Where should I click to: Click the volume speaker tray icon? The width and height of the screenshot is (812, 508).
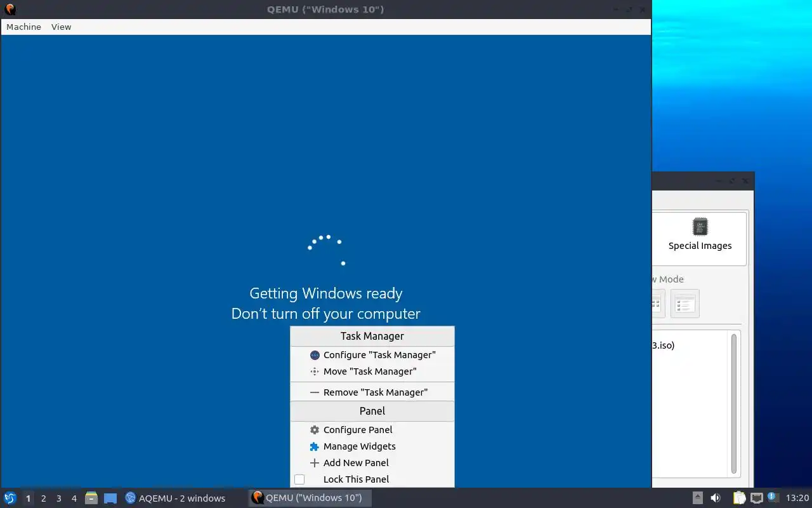[x=716, y=498]
